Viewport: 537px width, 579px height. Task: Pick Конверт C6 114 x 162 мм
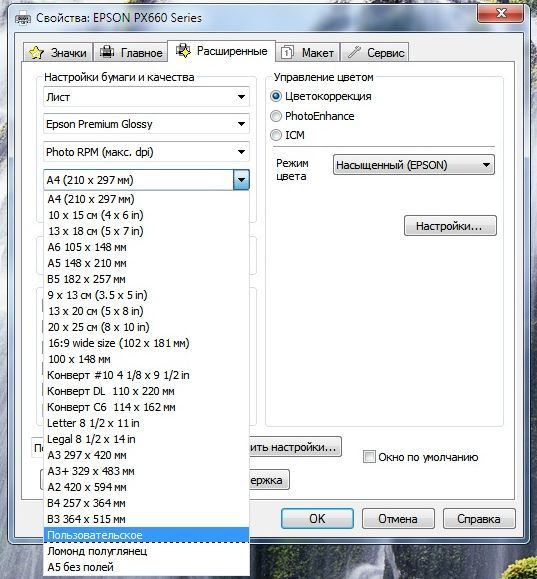[146, 407]
